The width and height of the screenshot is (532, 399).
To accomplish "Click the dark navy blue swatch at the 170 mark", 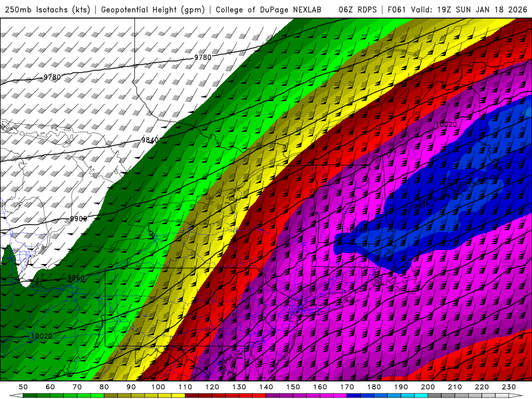I will point(354,396).
